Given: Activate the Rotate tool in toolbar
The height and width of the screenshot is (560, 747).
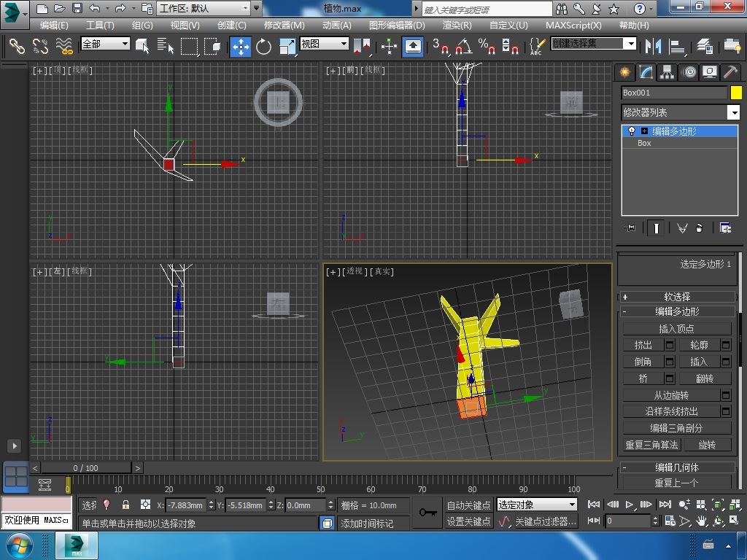Looking at the screenshot, I should pyautogui.click(x=263, y=46).
